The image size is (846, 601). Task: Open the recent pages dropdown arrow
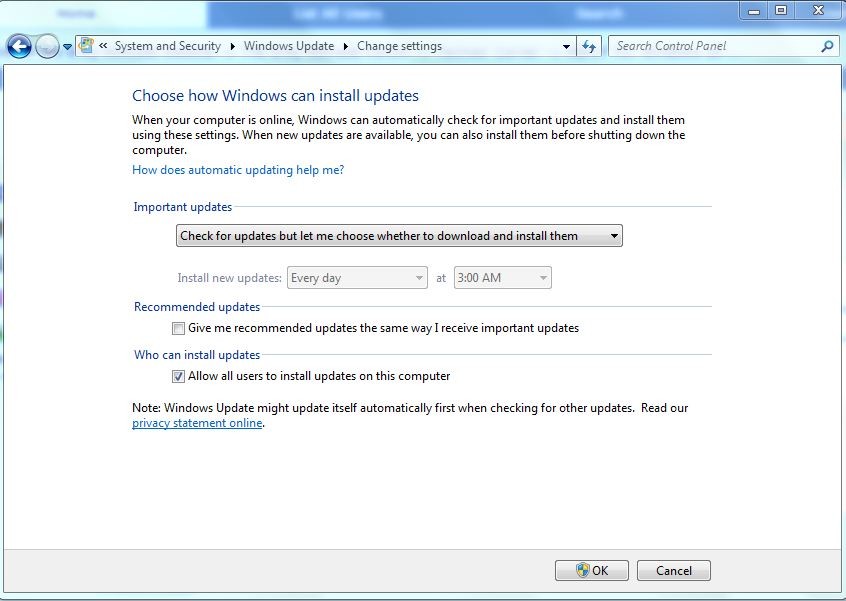click(x=67, y=47)
